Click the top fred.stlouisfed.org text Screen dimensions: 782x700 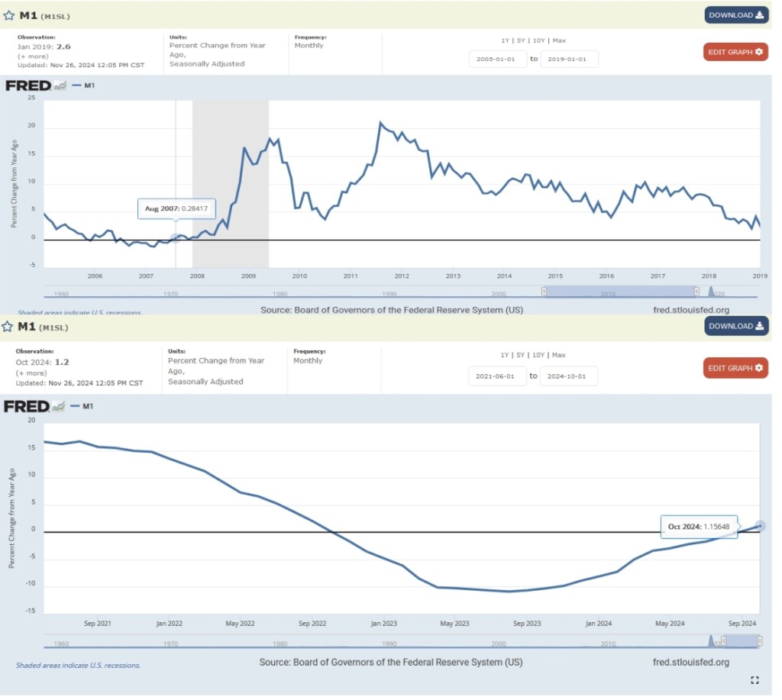pos(691,310)
